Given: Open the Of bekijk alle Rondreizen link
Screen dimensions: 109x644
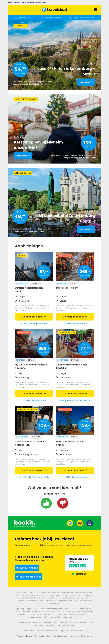Looking at the screenshot, I should click(x=34, y=400).
